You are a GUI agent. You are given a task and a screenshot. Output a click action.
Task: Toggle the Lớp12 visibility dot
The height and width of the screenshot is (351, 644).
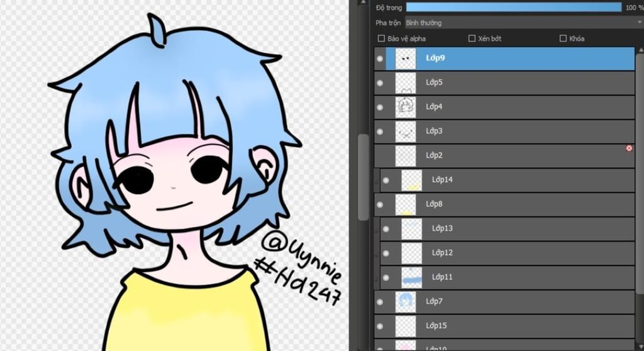coord(386,253)
